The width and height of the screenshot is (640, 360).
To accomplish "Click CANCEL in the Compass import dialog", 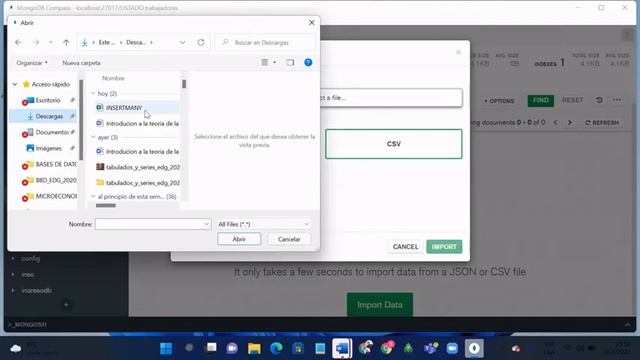I will [405, 247].
